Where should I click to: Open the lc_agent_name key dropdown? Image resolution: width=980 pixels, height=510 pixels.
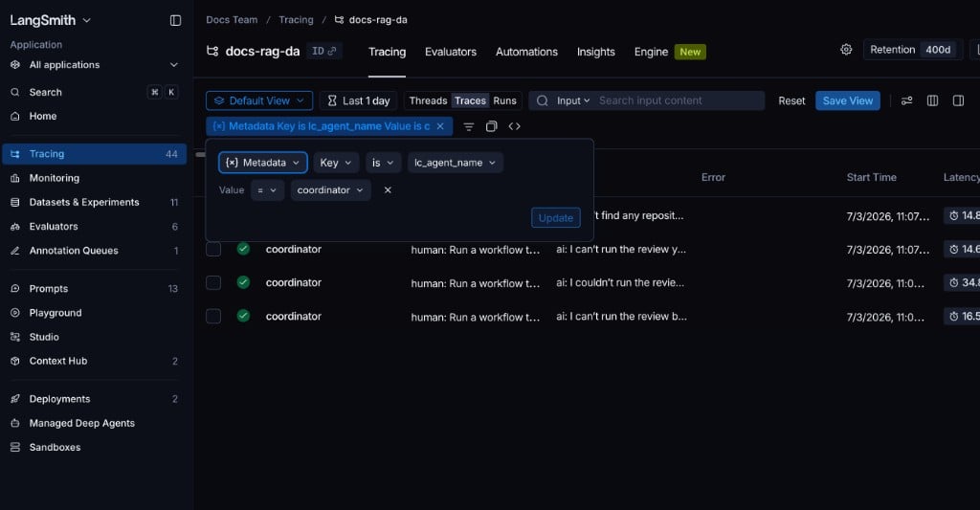[455, 163]
